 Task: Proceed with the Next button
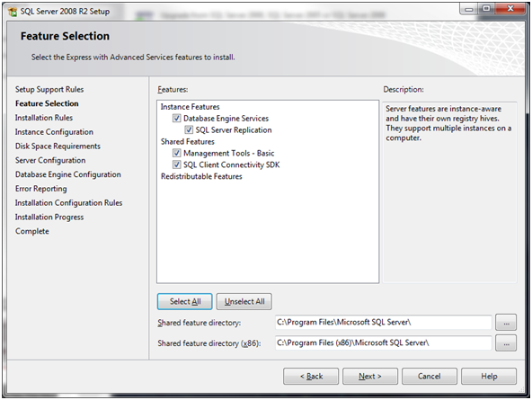coord(370,377)
